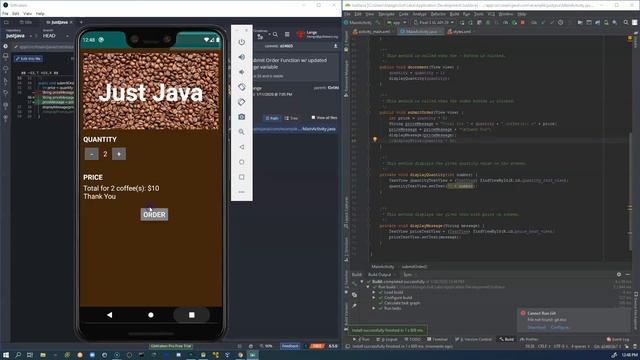
Task: Switch to Tree view in GitKraken commit panel
Action: (x=291, y=118)
